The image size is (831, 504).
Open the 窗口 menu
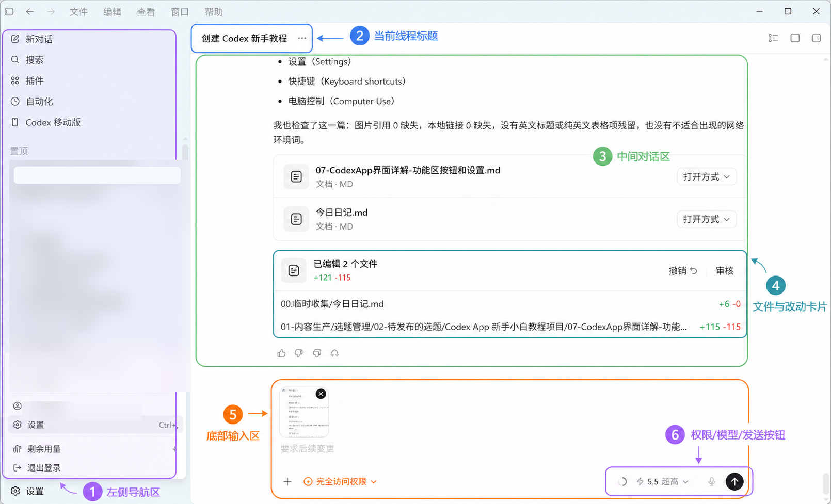point(180,11)
